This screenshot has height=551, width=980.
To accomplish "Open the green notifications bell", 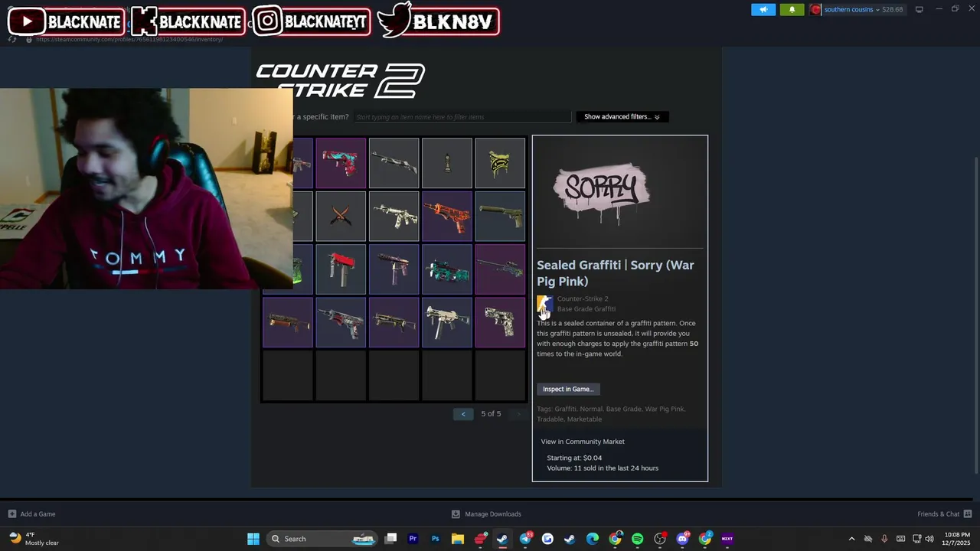I will point(792,9).
